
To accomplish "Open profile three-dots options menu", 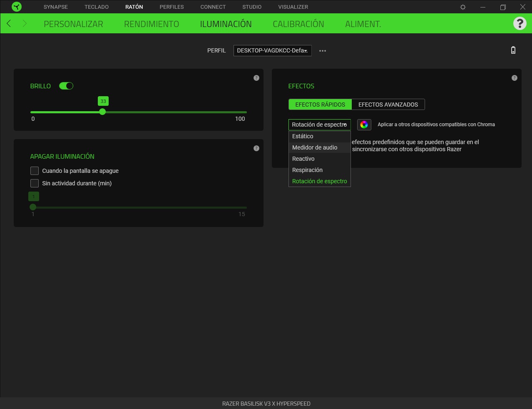I will [323, 51].
